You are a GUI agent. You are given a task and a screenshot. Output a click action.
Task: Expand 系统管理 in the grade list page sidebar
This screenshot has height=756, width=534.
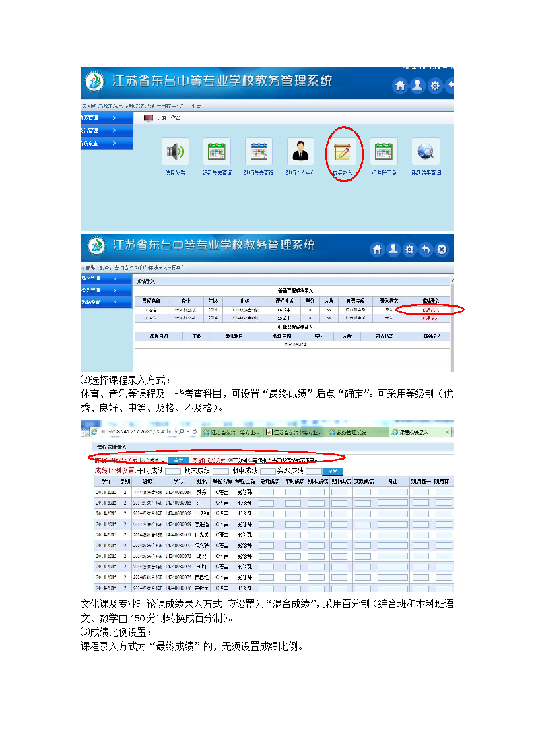(106, 302)
